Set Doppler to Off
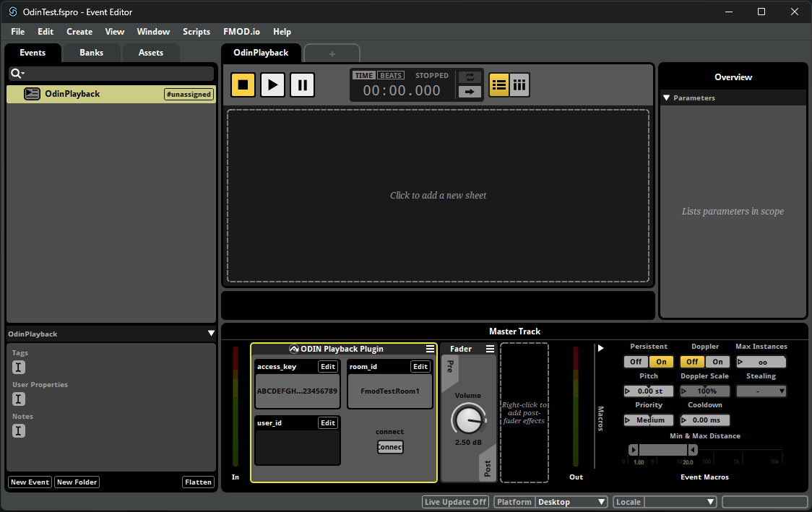The height and width of the screenshot is (512, 812). coord(692,362)
